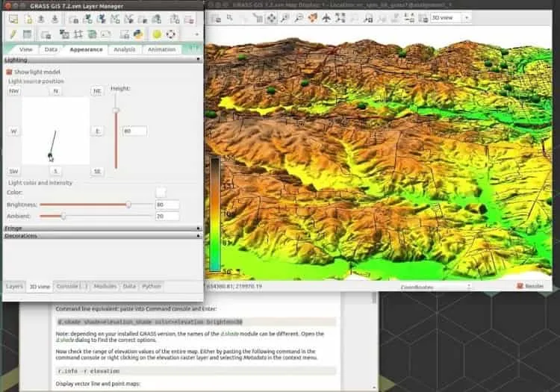Switch to the View tab
Image resolution: width=560 pixels, height=392 pixels.
(25, 49)
